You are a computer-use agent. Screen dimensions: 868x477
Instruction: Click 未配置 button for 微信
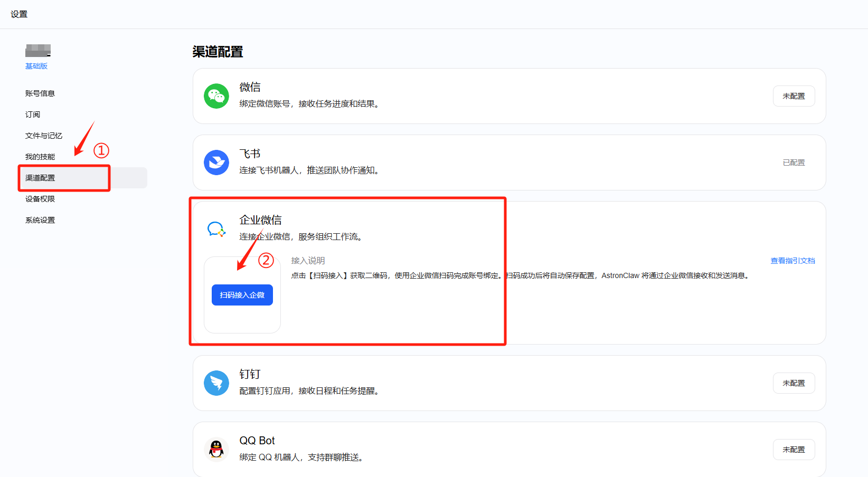[x=794, y=96]
